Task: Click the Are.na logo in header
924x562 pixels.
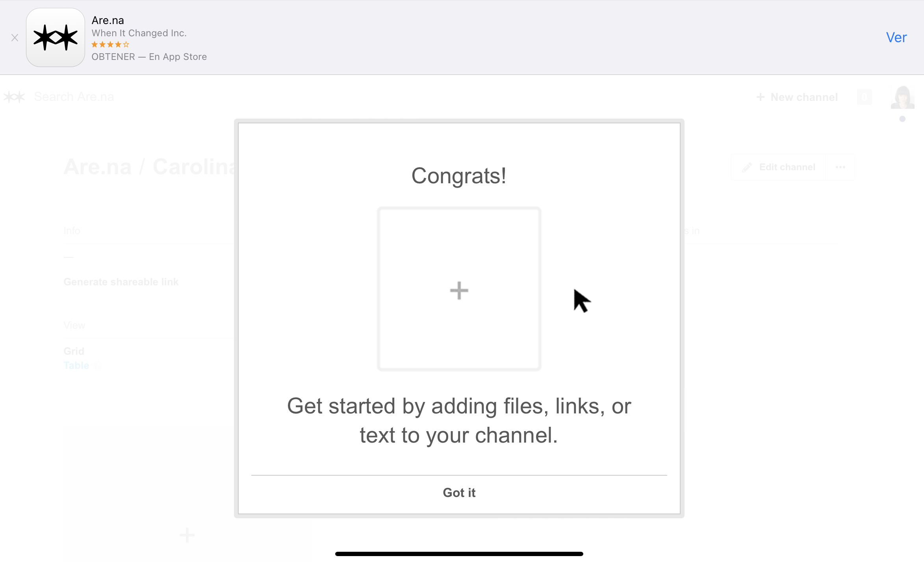Action: (x=14, y=97)
